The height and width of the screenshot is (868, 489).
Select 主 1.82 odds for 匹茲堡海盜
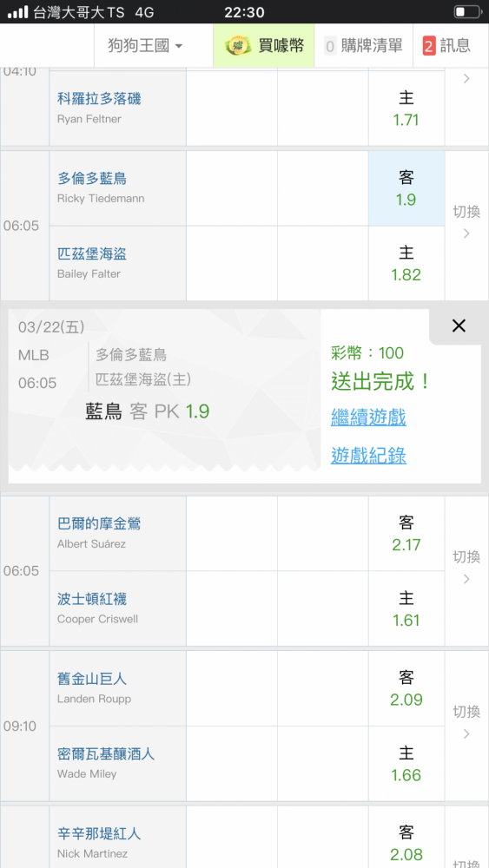pos(406,264)
